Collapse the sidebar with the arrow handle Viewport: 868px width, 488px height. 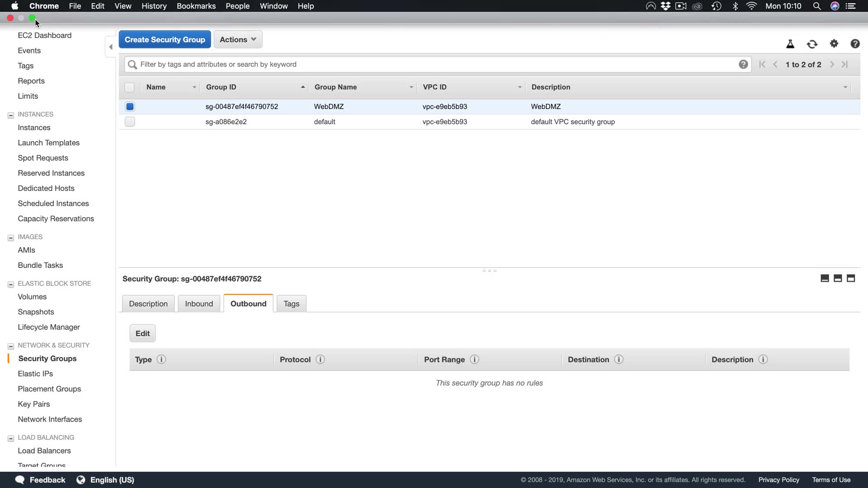coord(111,47)
